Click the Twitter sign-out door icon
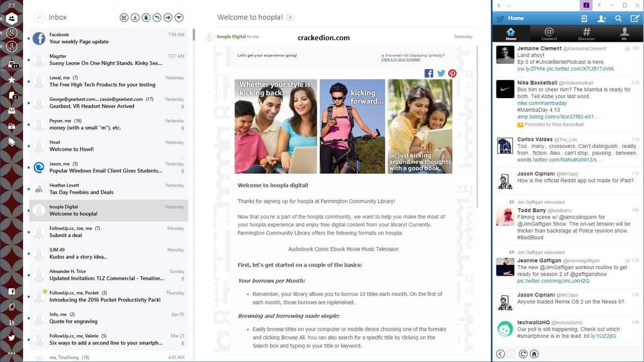This screenshot has height=362, width=644. (584, 18)
